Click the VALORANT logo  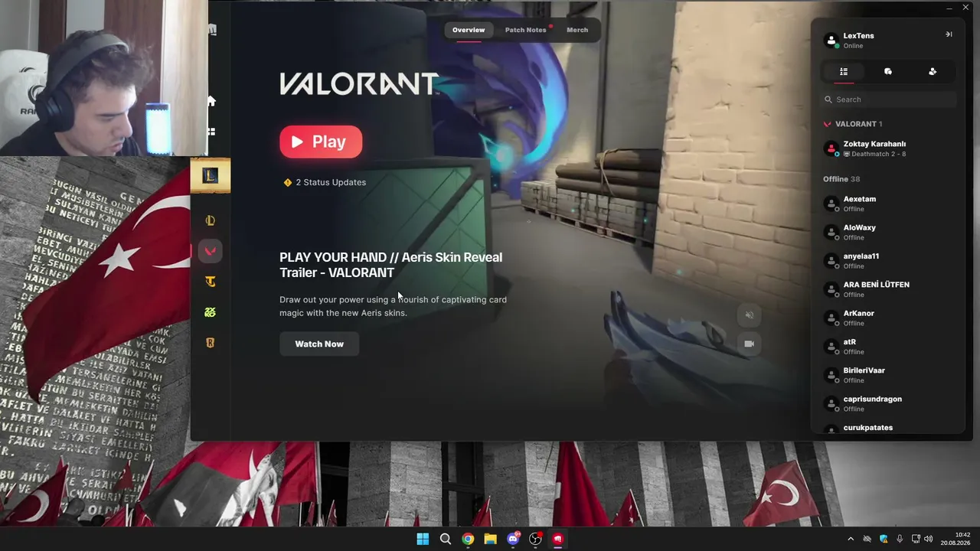358,83
